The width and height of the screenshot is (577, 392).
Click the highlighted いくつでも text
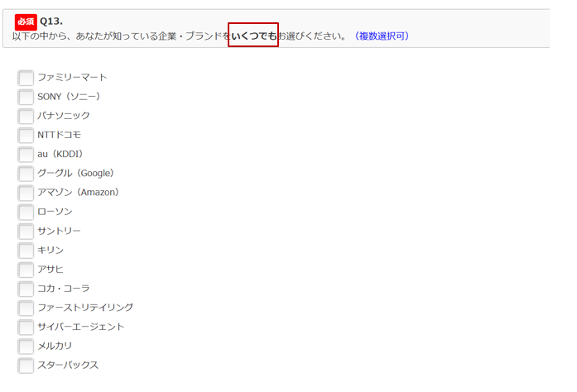[x=253, y=36]
